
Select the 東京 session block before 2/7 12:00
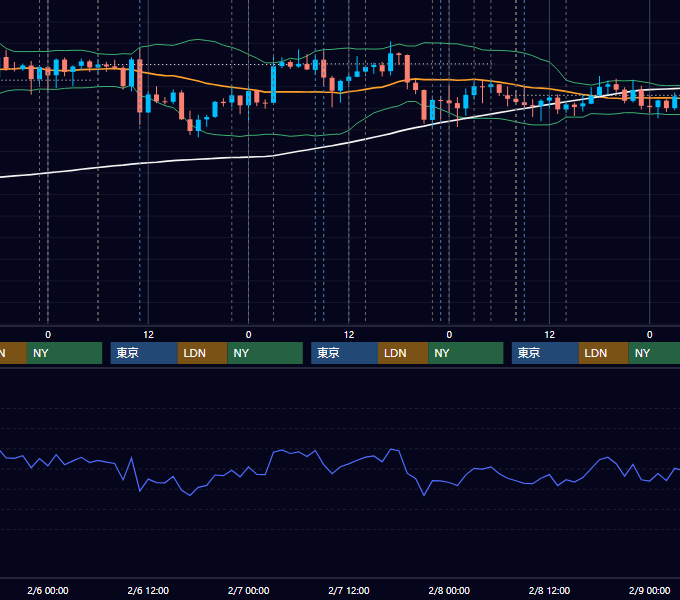tap(344, 353)
